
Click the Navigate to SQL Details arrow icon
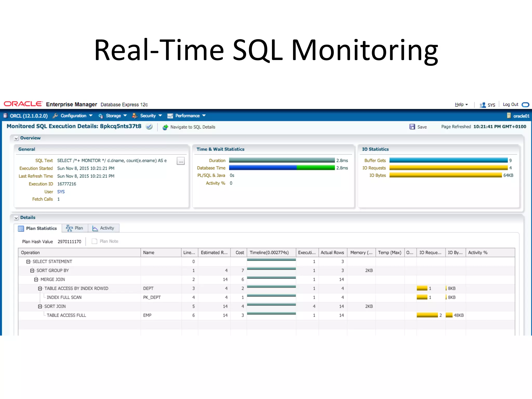(x=165, y=127)
